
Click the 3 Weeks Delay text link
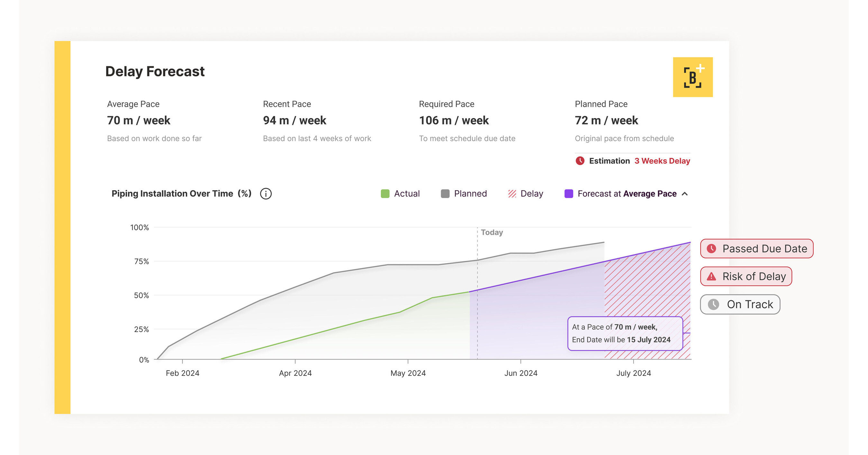662,161
